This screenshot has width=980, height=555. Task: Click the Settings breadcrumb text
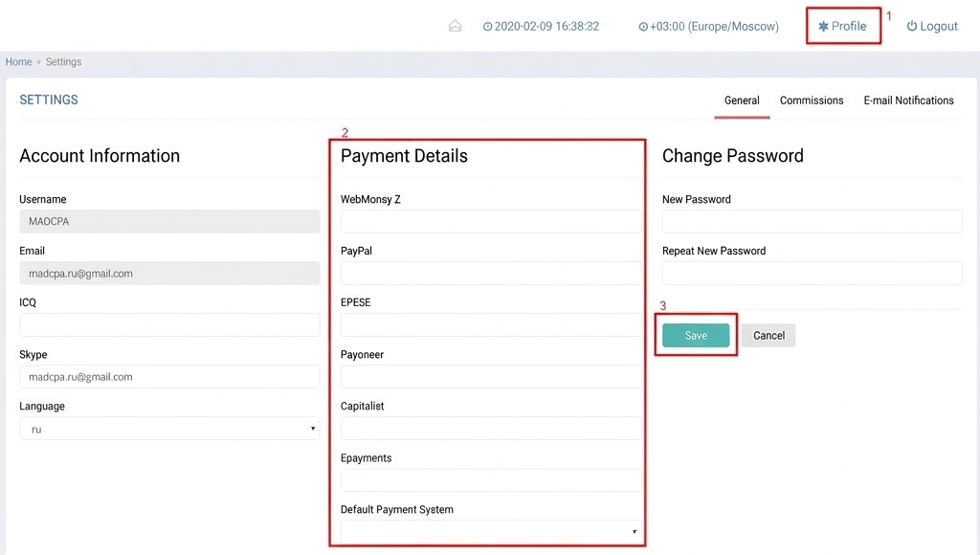click(64, 62)
